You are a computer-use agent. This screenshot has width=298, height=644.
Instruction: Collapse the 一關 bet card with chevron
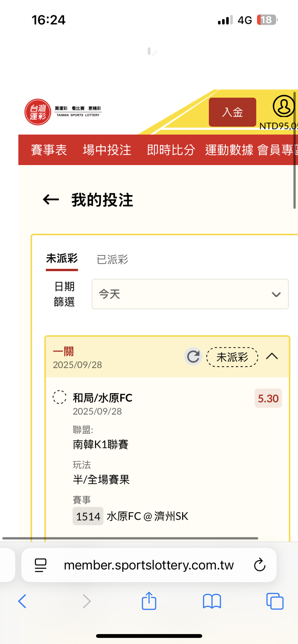(272, 356)
